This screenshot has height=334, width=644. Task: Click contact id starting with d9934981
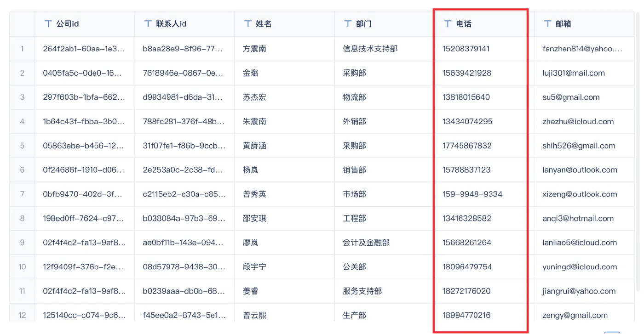coord(184,97)
